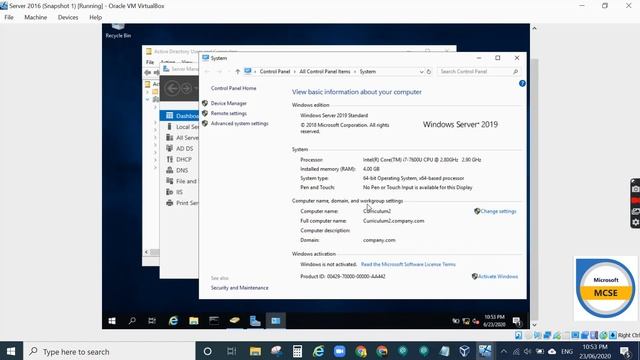The height and width of the screenshot is (360, 640).
Task: Open host File Explorer taskbar icon
Action: (255, 351)
